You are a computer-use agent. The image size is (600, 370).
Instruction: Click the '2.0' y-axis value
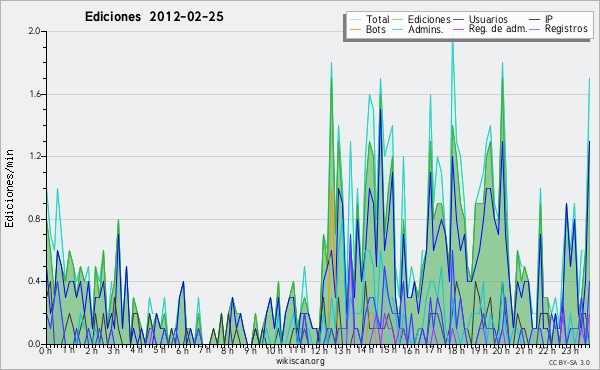click(34, 31)
